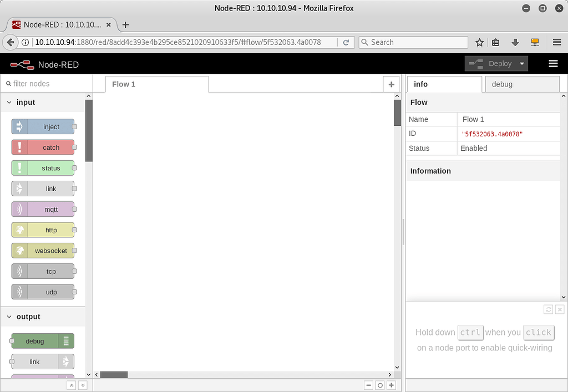Collapse the input nodes section
The width and height of the screenshot is (568, 392).
8,102
